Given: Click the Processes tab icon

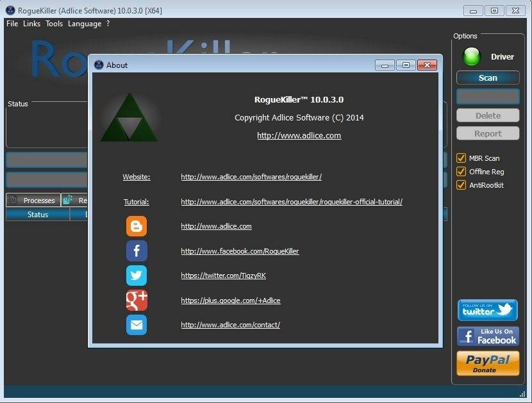Looking at the screenshot, I should pos(12,200).
